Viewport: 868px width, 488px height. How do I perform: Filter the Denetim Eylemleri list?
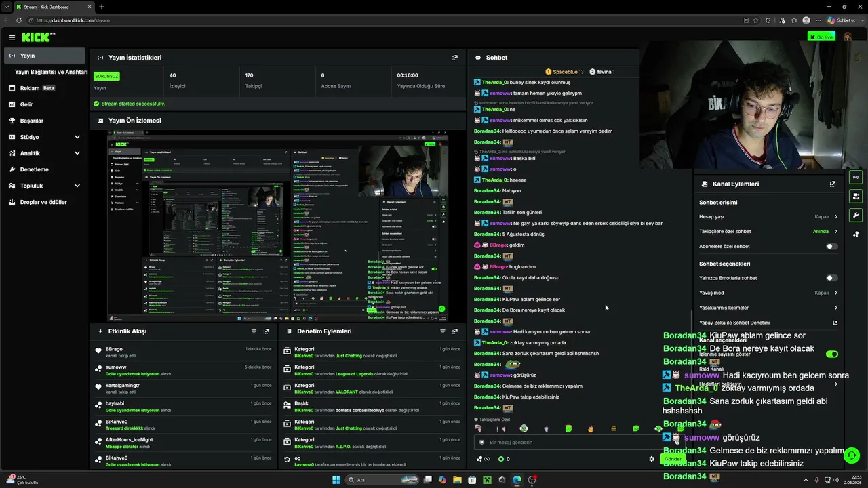point(443,331)
